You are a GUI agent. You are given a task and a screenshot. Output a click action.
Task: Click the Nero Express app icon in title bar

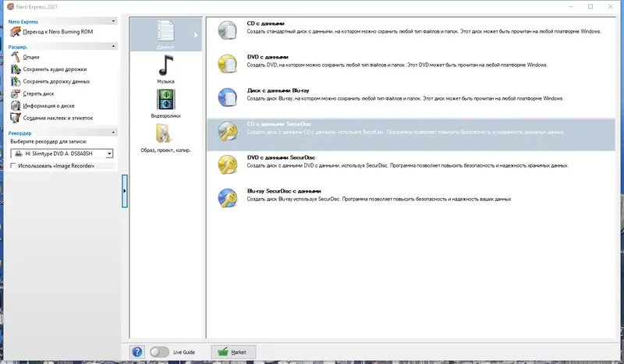tap(10, 7)
